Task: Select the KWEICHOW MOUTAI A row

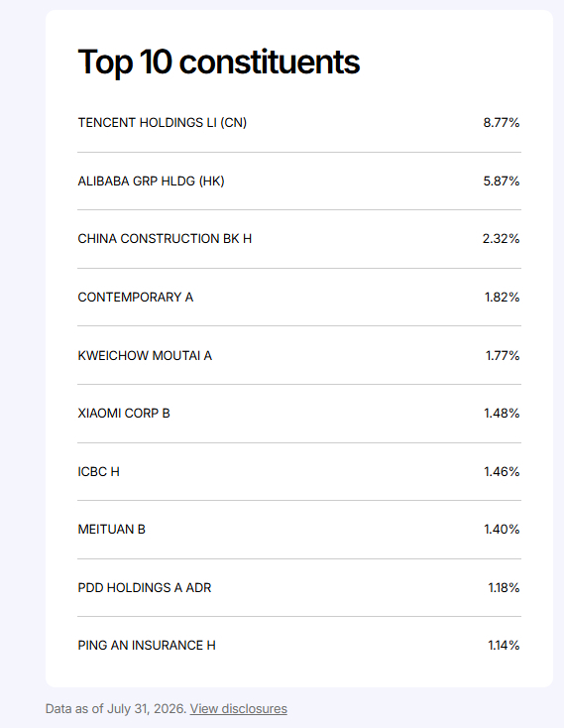Action: (299, 355)
